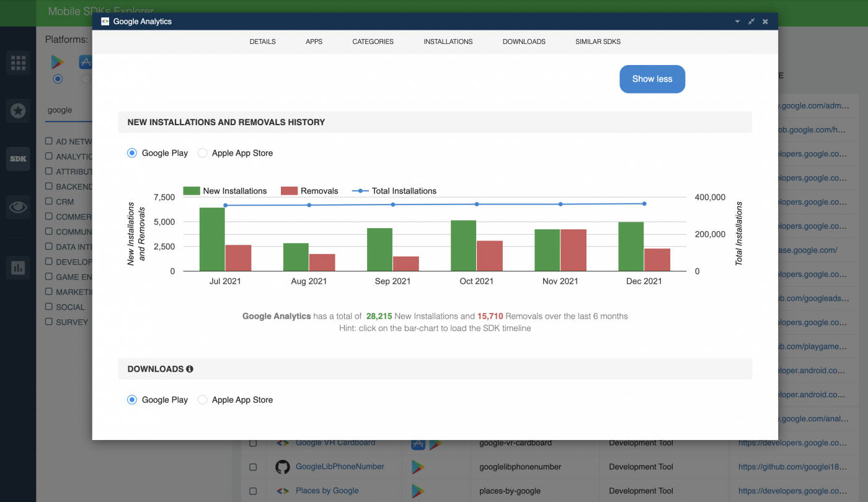Tick the CRM category checkbox
Image resolution: width=868 pixels, height=502 pixels.
pos(49,201)
